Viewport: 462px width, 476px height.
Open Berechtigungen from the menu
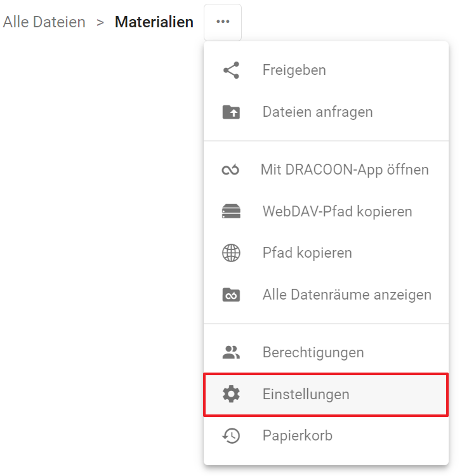point(326,352)
